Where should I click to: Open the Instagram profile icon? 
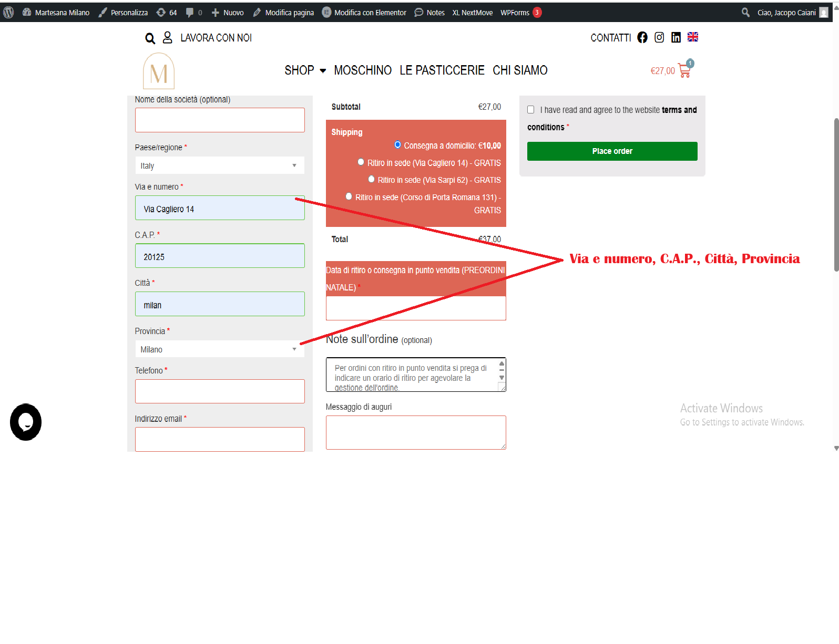pos(659,37)
